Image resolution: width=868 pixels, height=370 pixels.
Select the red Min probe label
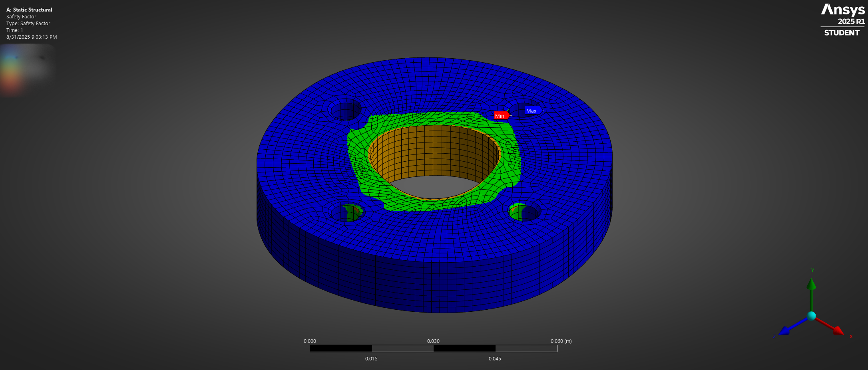(x=501, y=116)
